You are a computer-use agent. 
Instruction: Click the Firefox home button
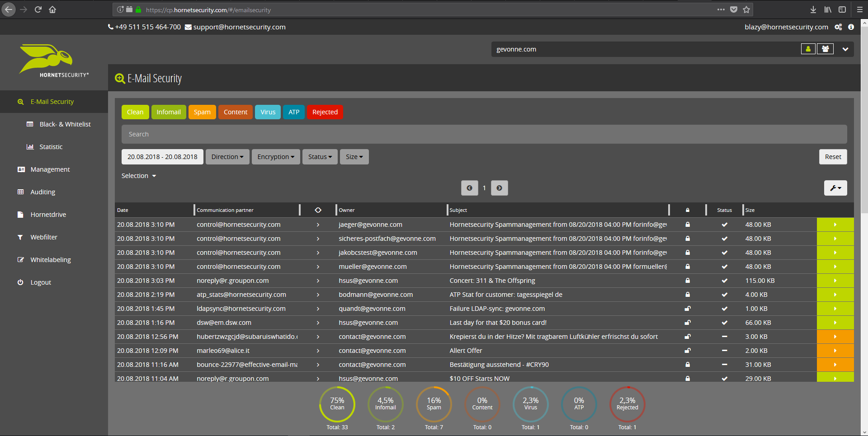coord(52,9)
